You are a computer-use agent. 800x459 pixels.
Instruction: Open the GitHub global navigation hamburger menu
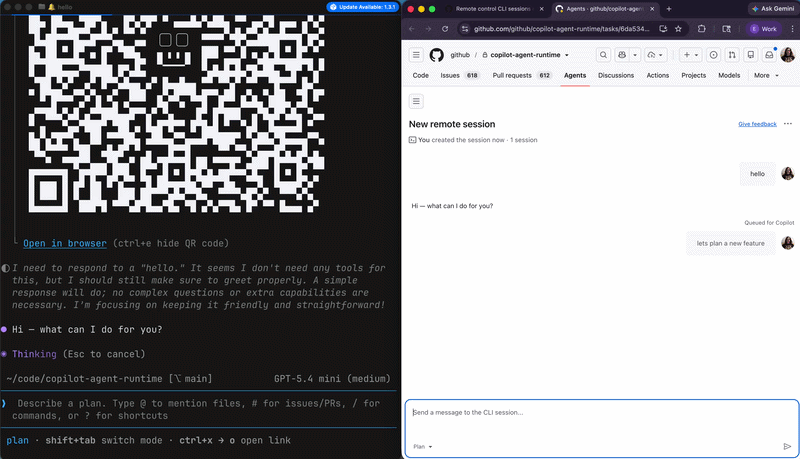(x=416, y=55)
